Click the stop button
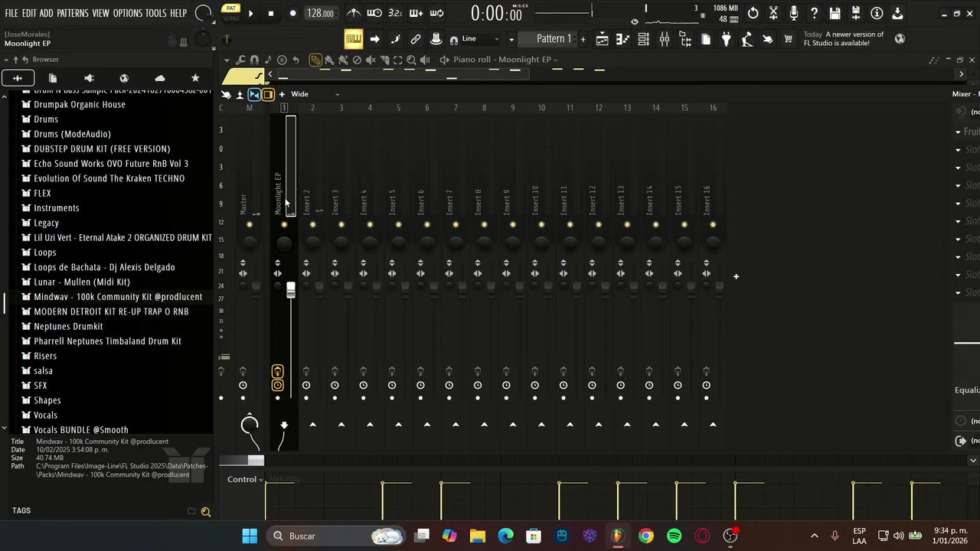Viewport: 980px width, 551px height. pos(271,13)
